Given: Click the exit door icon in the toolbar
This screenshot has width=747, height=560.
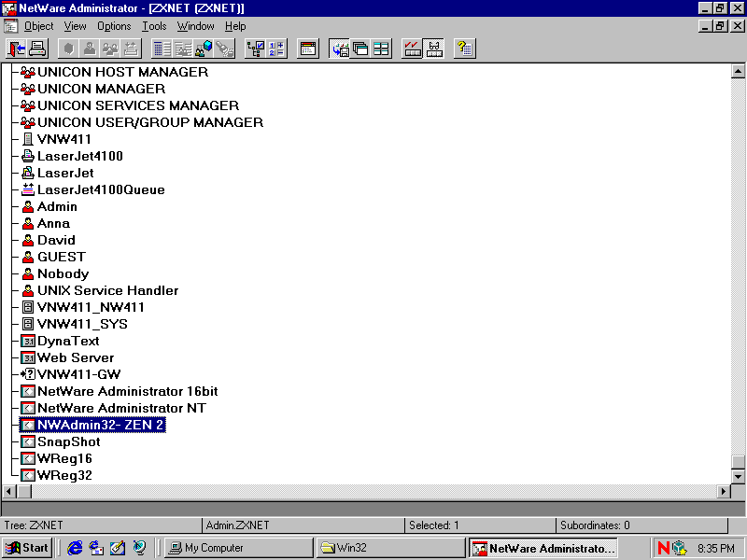Looking at the screenshot, I should click(x=17, y=49).
